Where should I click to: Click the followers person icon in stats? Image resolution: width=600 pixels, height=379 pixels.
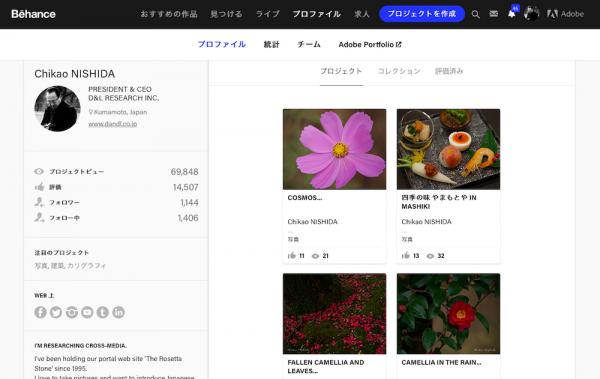[39, 202]
